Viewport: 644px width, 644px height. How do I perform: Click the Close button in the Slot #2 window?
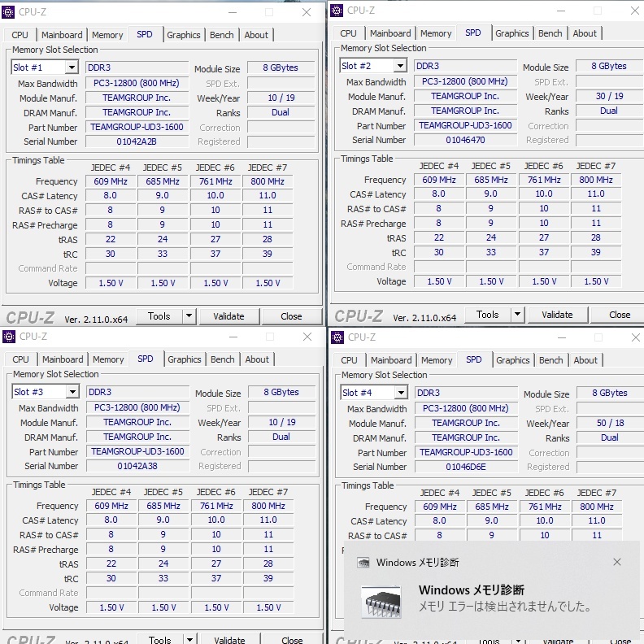coord(617,314)
